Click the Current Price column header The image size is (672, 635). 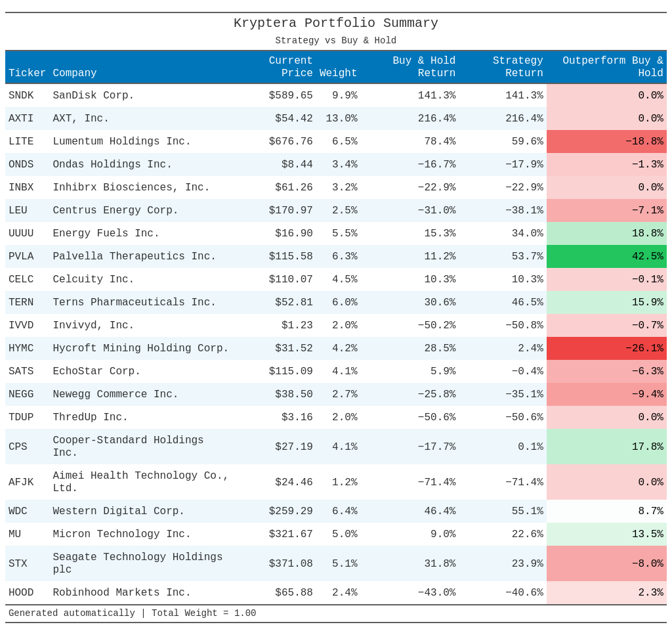291,67
